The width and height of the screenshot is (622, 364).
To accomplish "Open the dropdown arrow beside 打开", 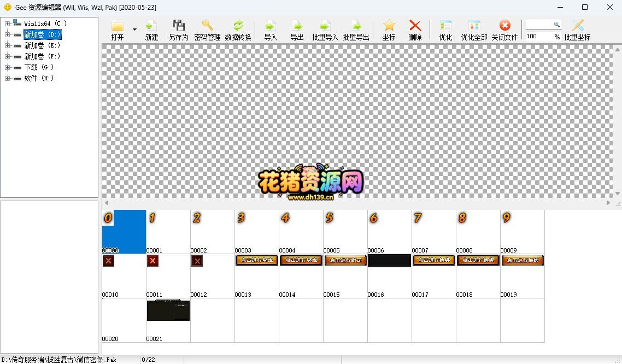I will 134,30.
